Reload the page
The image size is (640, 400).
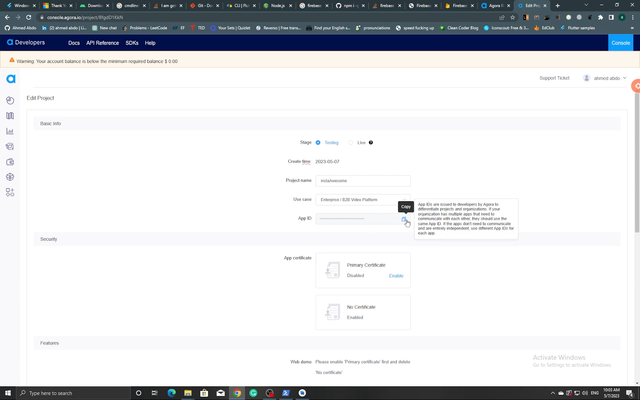pos(29,18)
